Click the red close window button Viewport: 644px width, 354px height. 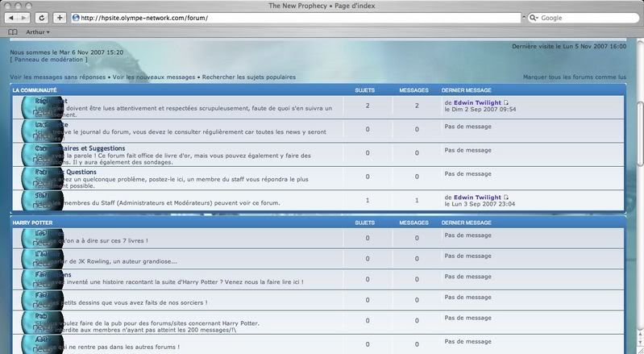point(8,6)
